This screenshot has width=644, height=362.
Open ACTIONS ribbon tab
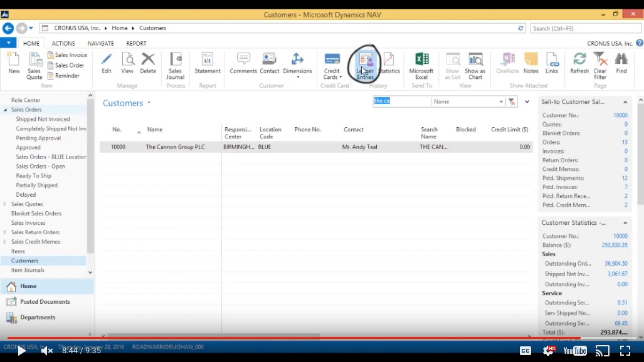[x=63, y=43]
